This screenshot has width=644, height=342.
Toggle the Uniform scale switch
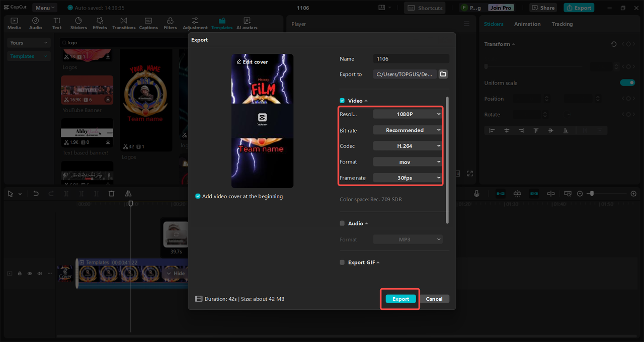(x=627, y=82)
